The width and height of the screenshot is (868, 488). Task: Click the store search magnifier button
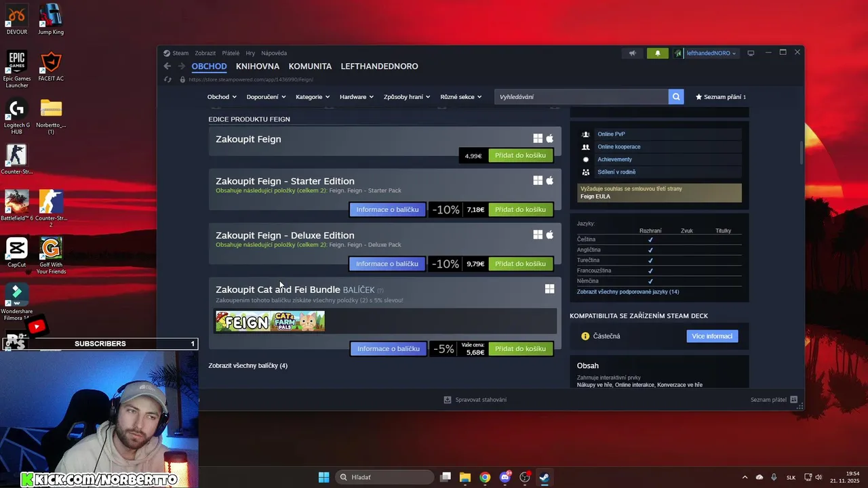[676, 97]
